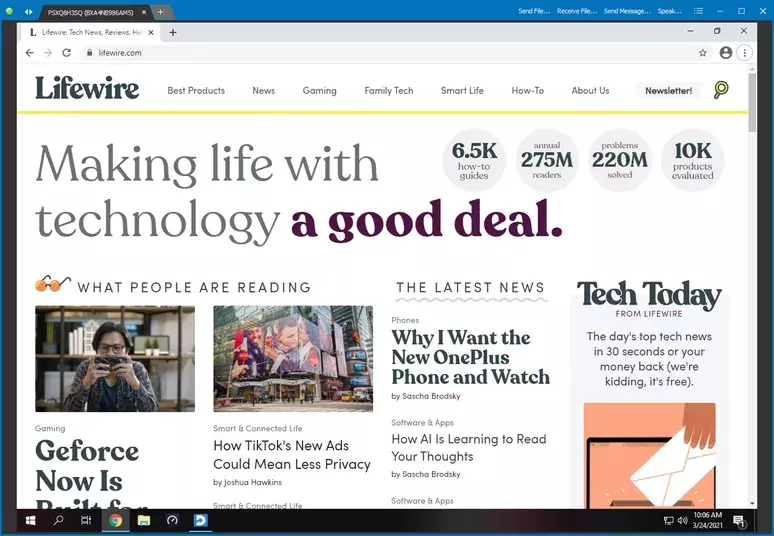Click the page vertical scrollbar thumb

(752, 103)
